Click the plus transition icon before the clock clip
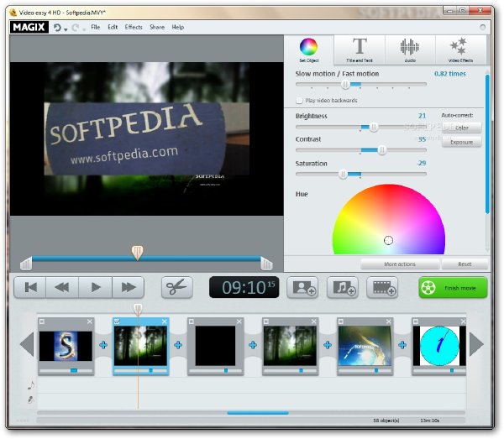The height and width of the screenshot is (439, 504). [x=402, y=345]
